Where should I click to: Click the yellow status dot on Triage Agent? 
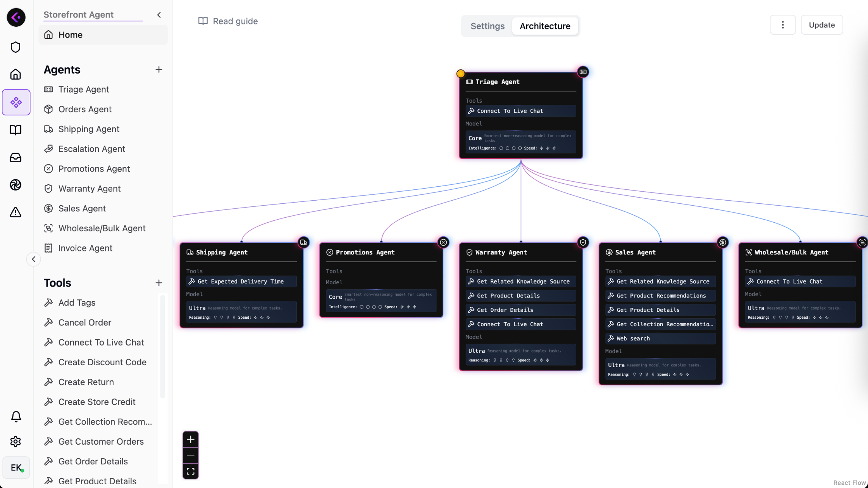point(460,73)
